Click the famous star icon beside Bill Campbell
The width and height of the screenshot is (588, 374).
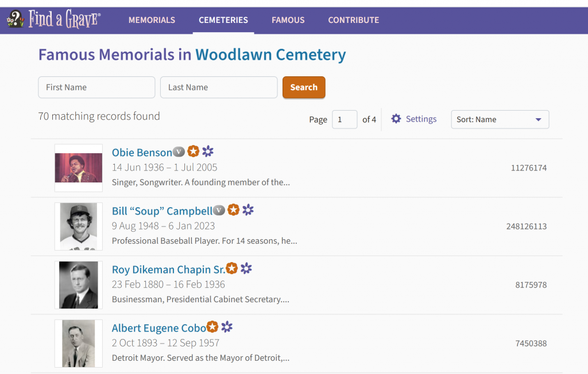click(234, 209)
